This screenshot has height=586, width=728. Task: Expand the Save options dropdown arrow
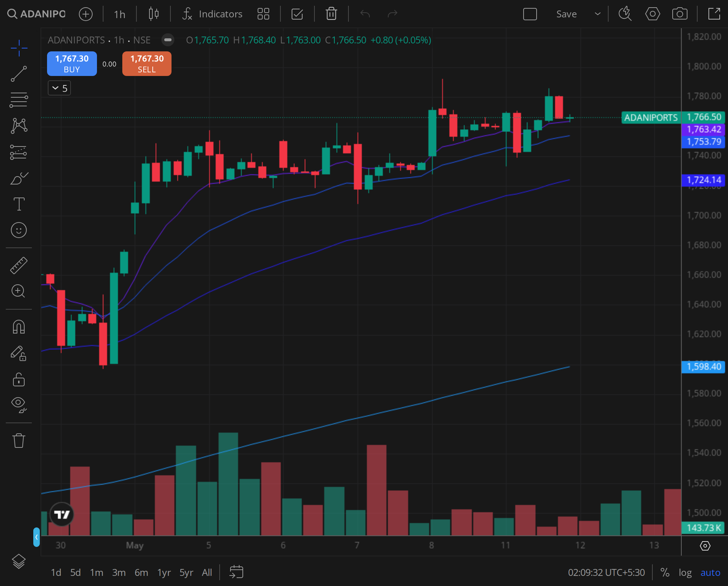pyautogui.click(x=597, y=14)
